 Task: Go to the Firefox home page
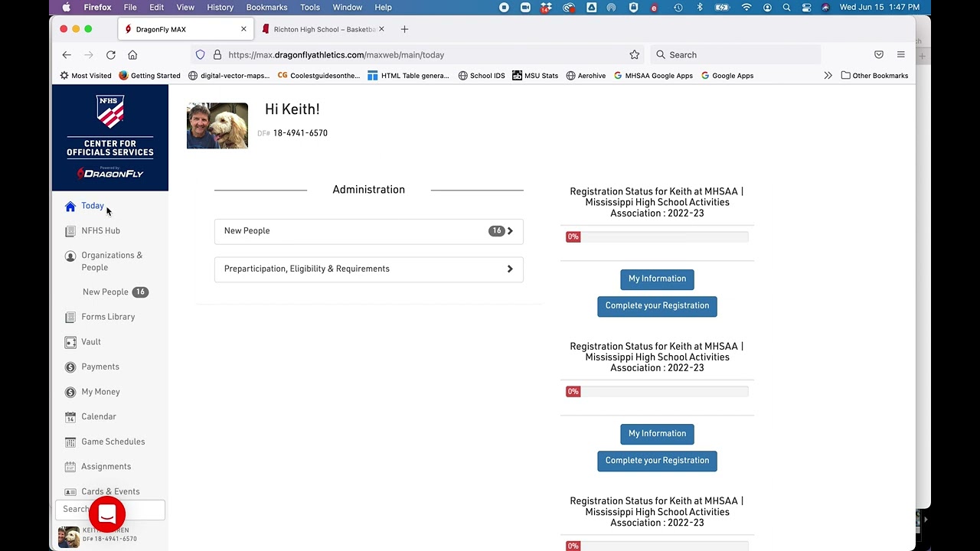tap(132, 55)
